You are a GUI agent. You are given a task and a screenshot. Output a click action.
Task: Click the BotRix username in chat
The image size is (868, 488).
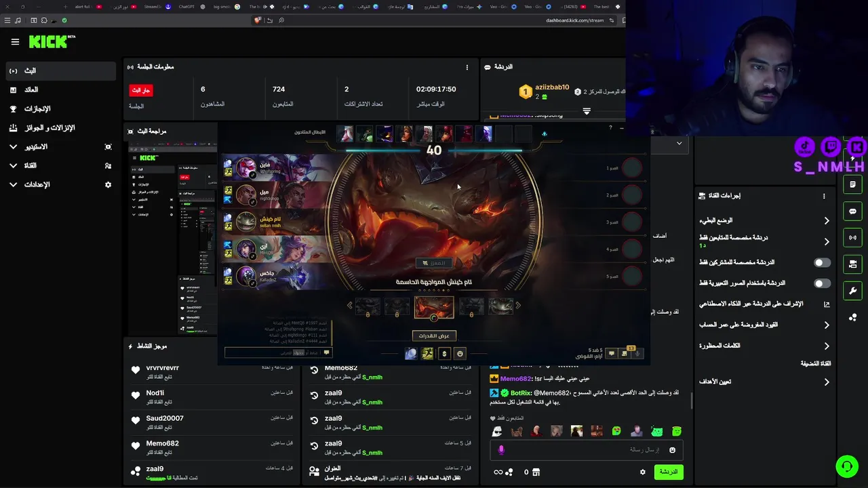coord(521,393)
